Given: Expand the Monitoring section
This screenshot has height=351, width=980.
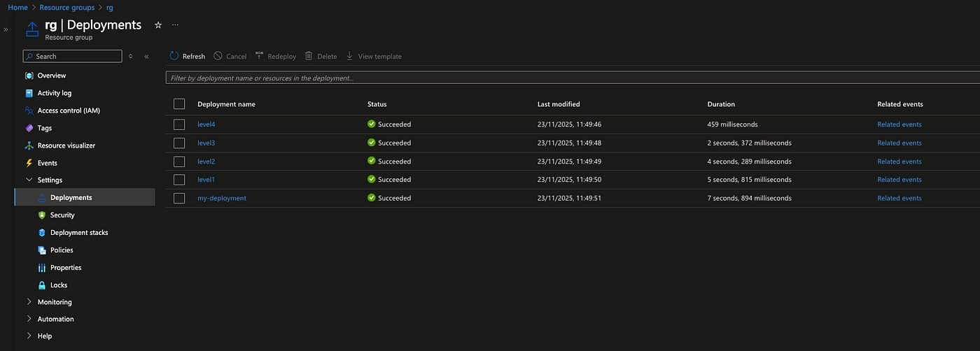Looking at the screenshot, I should [29, 302].
